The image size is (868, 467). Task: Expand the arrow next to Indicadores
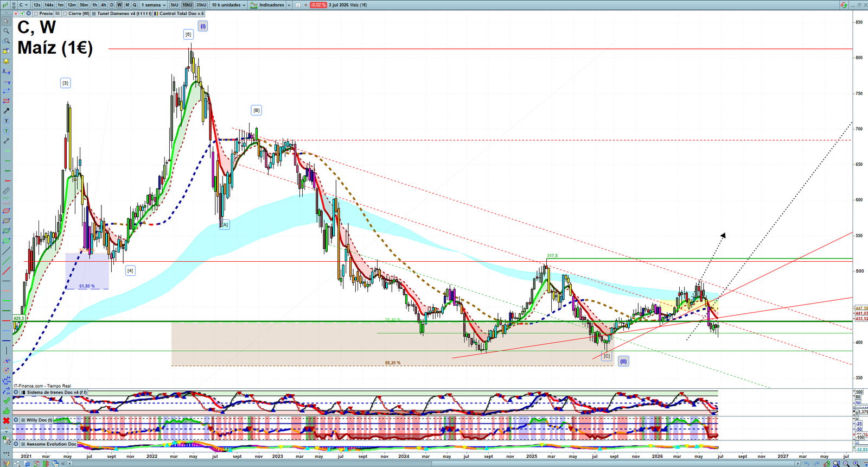point(289,5)
